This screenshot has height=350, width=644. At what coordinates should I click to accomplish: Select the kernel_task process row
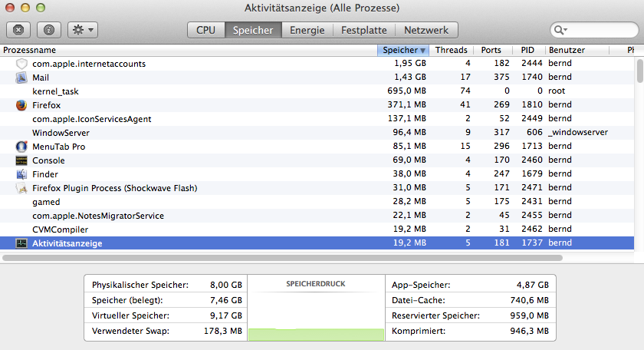point(317,91)
